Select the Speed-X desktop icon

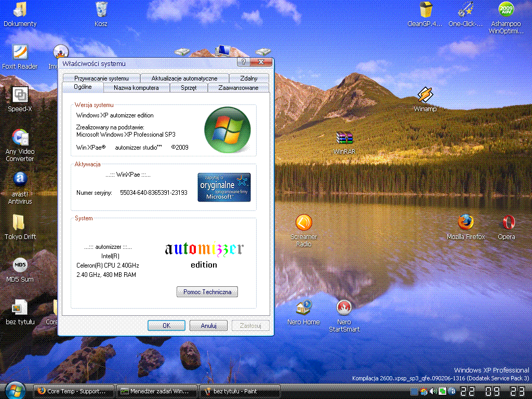pyautogui.click(x=20, y=99)
